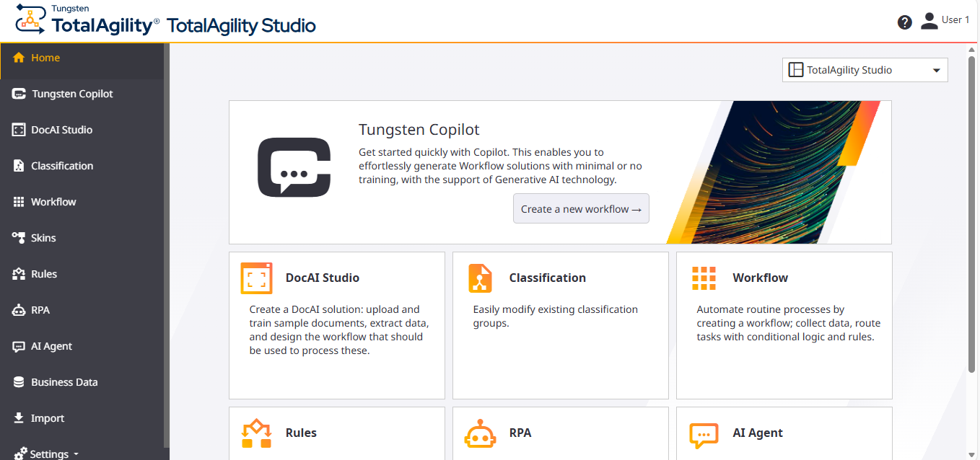Click the Import download icon in sidebar
Viewport: 980px width, 460px height.
pos(19,418)
